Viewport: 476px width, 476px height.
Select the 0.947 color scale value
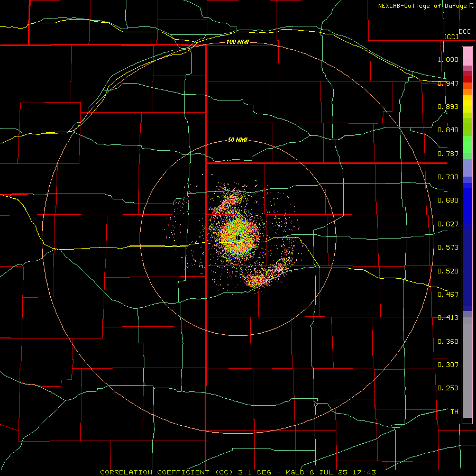(x=448, y=83)
